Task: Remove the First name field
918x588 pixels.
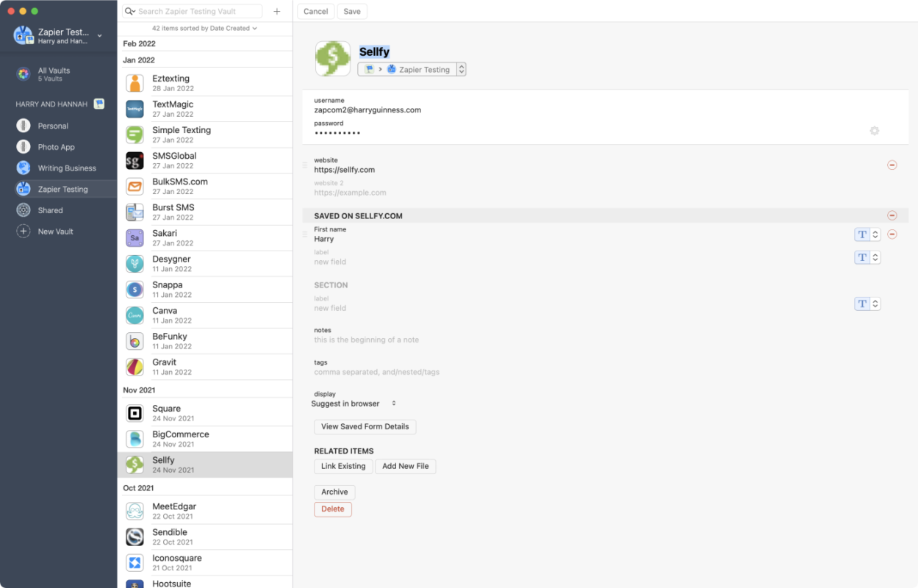Action: click(x=892, y=234)
